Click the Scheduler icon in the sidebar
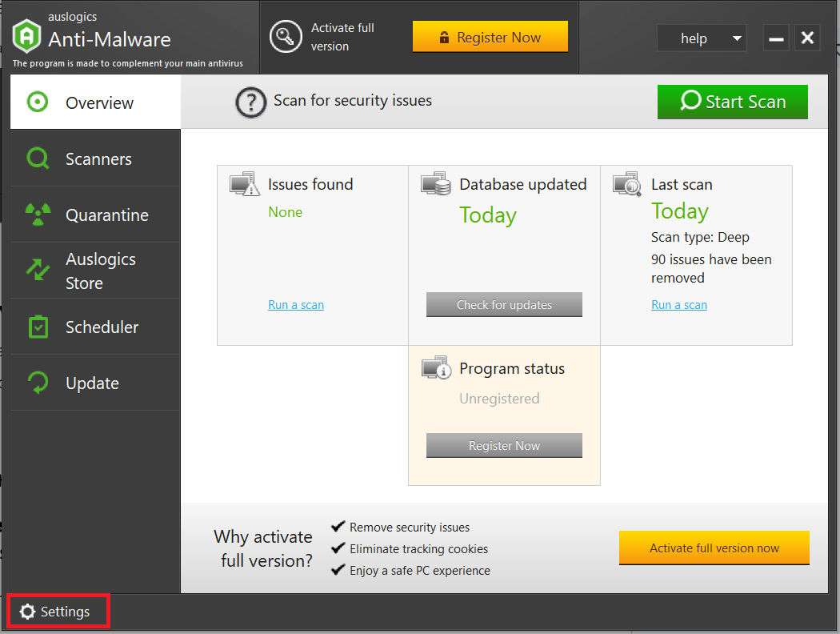 click(x=38, y=326)
